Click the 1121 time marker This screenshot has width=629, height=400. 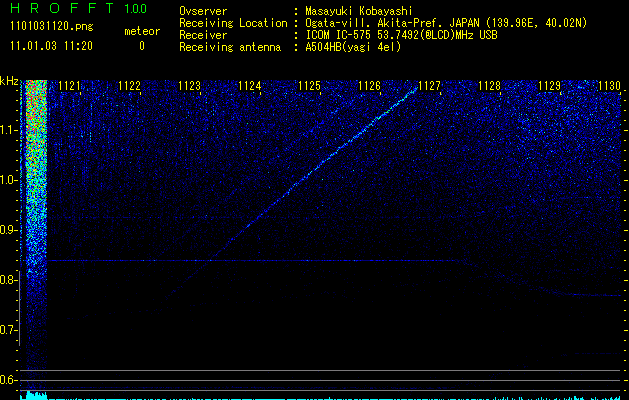(69, 86)
